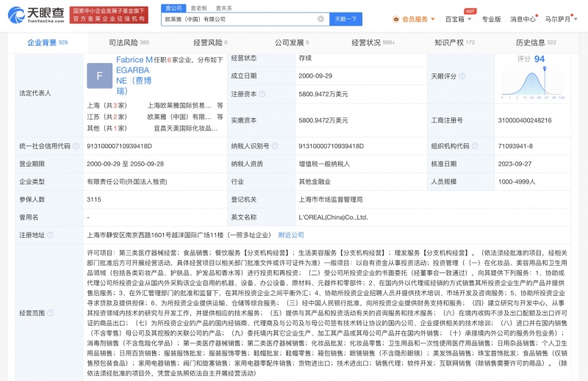Click the red official credit agency banner
This screenshot has height=381, width=588.
[x=109, y=15]
